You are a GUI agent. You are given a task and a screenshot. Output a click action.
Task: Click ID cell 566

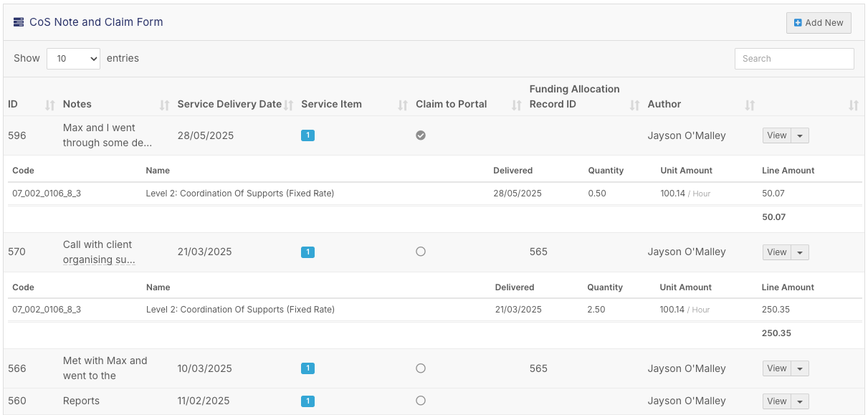click(17, 368)
